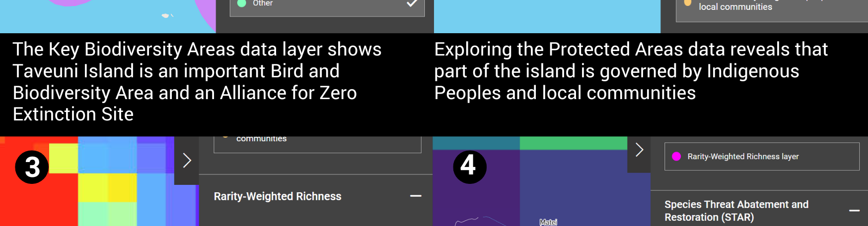The height and width of the screenshot is (226, 868).
Task: Click the Matei place label on the map
Action: coord(548,222)
